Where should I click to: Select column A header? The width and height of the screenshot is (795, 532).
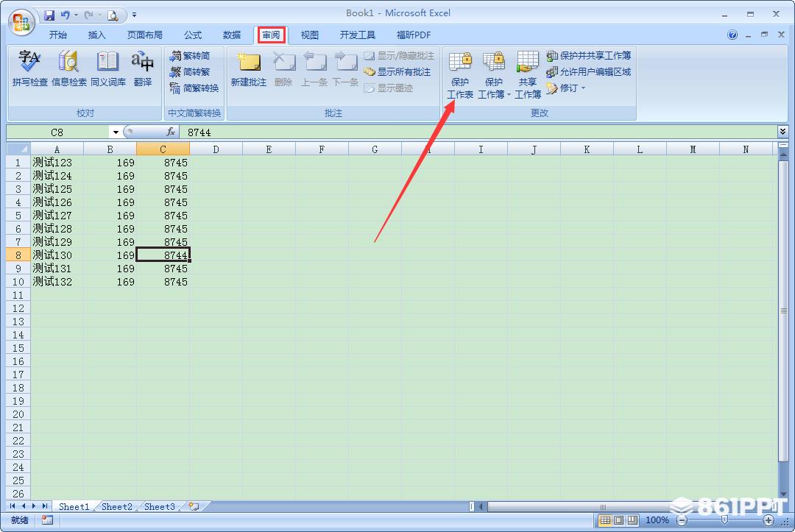57,149
